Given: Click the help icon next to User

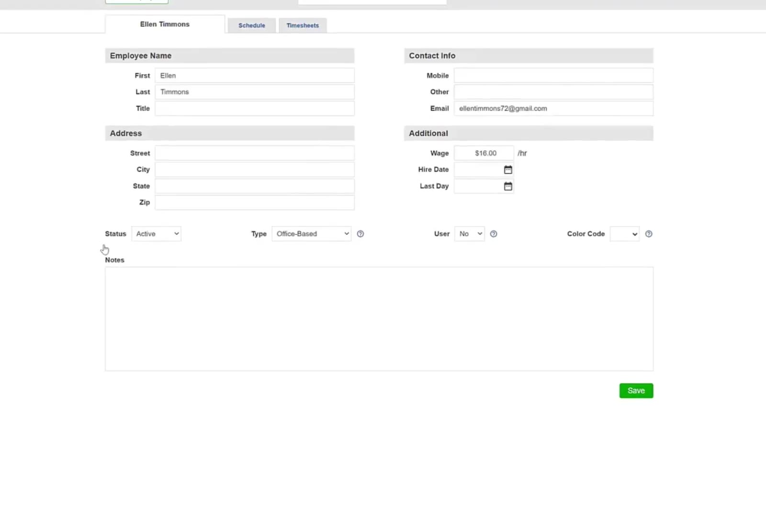Looking at the screenshot, I should (494, 234).
